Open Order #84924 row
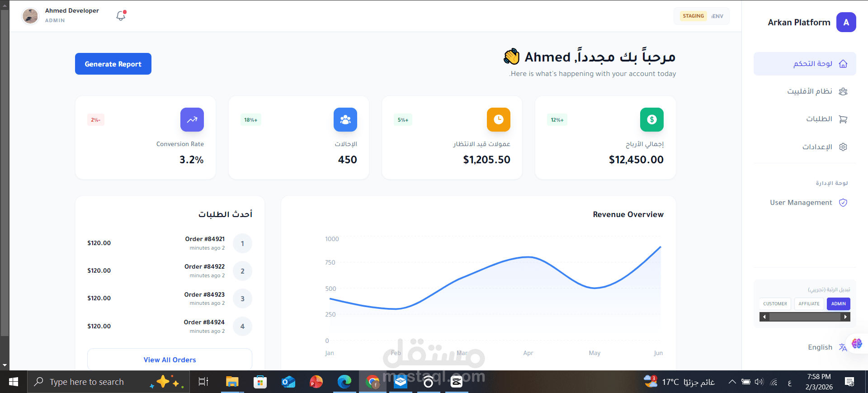Screen dimensions: 868x393 (170, 326)
